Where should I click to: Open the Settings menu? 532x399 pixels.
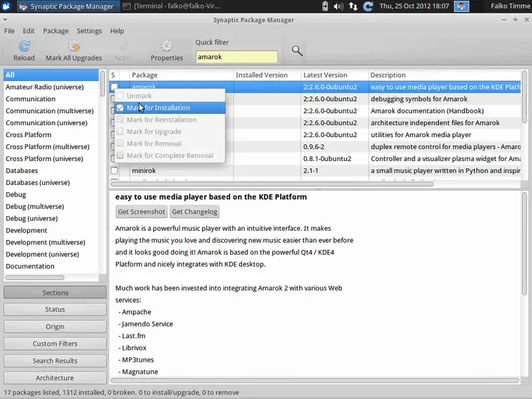[x=89, y=31]
